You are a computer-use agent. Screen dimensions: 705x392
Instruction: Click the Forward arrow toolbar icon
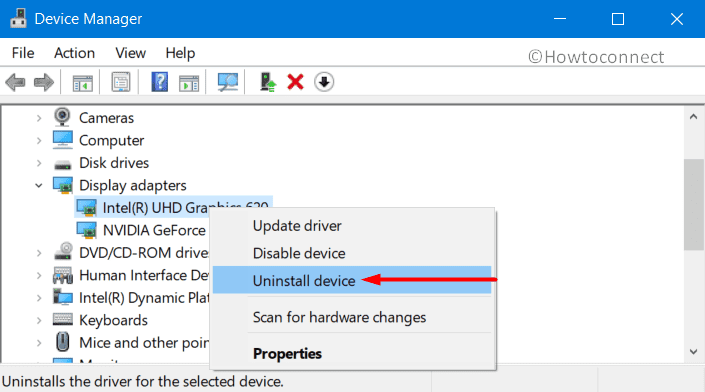point(44,82)
